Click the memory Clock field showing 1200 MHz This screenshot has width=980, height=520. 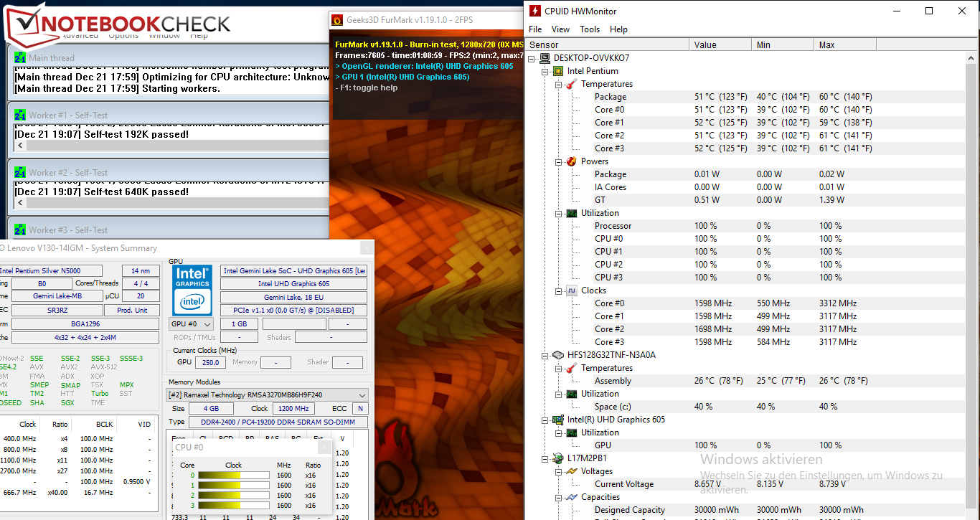[295, 408]
